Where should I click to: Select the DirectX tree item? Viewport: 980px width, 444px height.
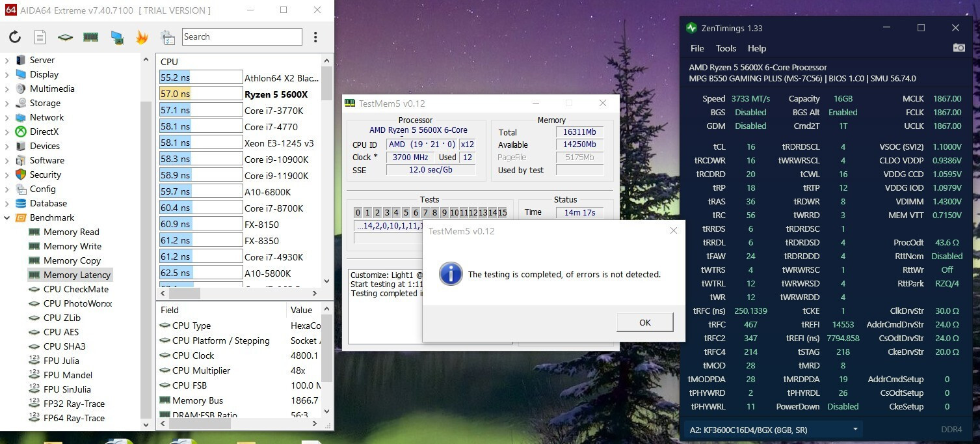click(44, 132)
